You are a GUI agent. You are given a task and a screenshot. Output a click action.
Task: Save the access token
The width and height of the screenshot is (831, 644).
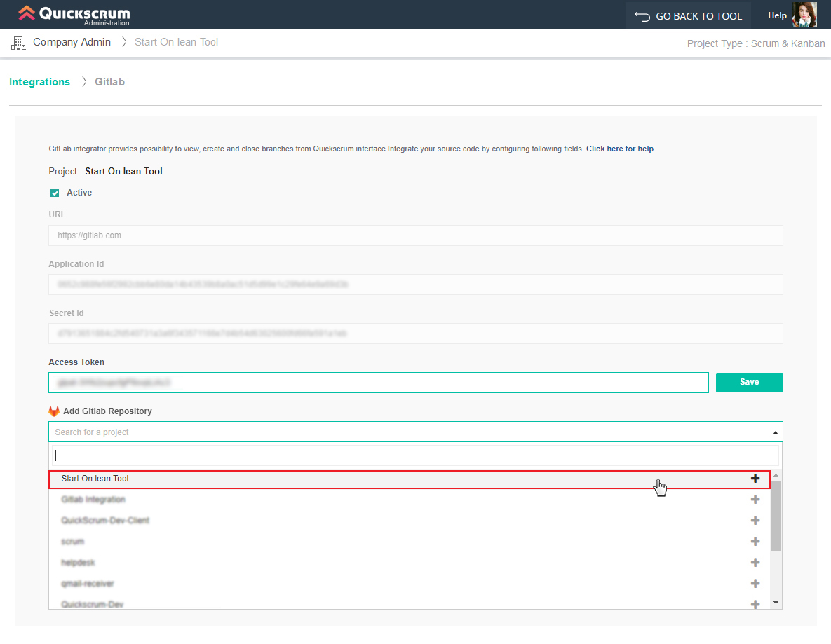point(750,383)
